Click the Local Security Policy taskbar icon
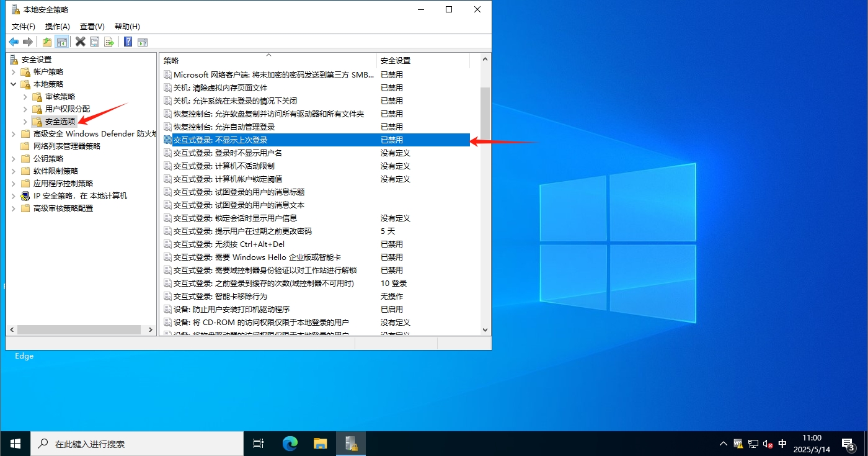Image resolution: width=868 pixels, height=456 pixels. [x=351, y=444]
